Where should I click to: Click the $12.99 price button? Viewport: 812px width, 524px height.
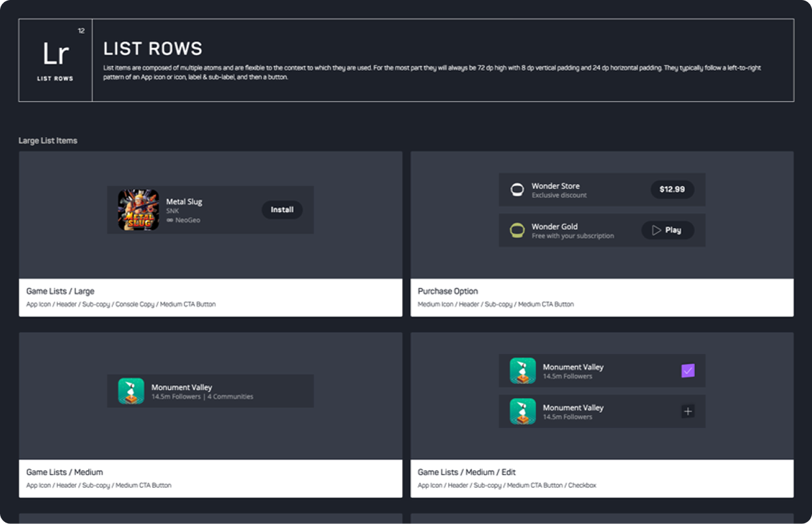672,190
